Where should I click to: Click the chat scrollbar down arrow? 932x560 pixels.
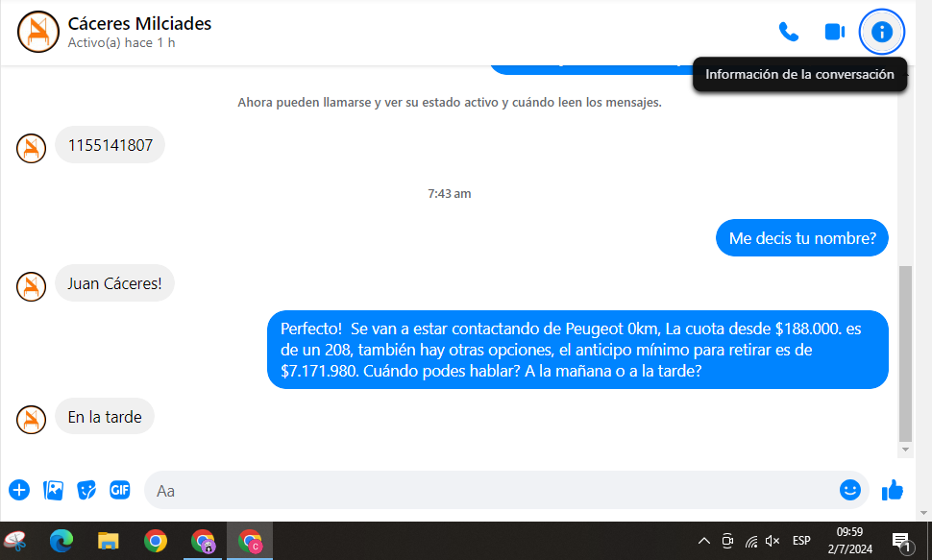[905, 450]
